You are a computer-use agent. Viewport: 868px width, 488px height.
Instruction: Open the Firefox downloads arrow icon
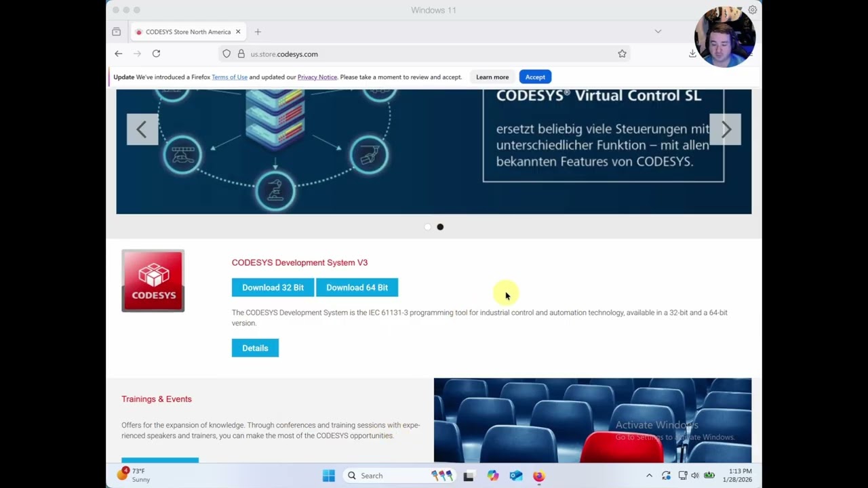(x=692, y=54)
